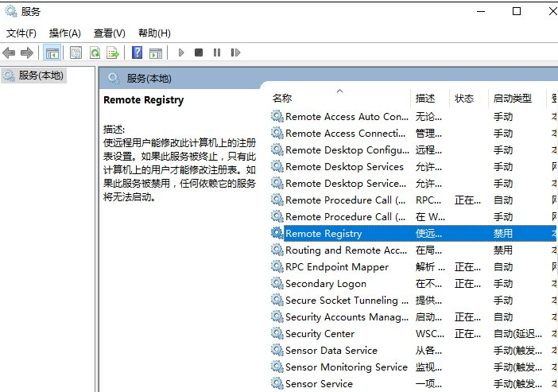This screenshot has width=558, height=392.
Task: Click the Forward arrow in toolbar
Action: (x=27, y=53)
